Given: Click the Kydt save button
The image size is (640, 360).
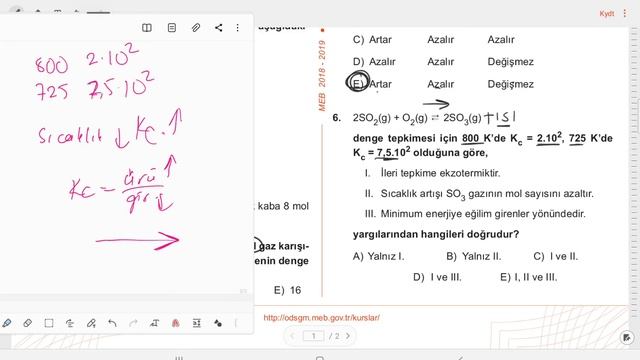Looking at the screenshot, I should (607, 13).
